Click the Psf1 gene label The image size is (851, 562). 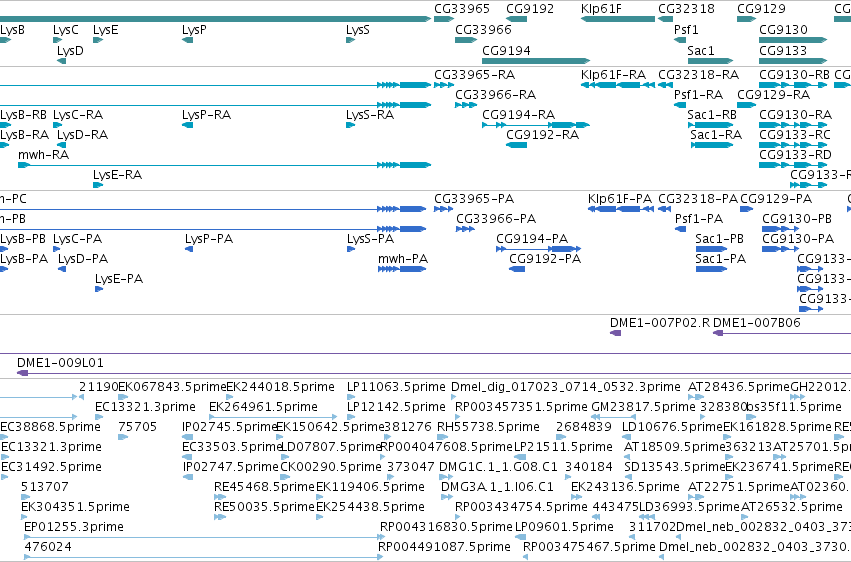click(x=686, y=30)
